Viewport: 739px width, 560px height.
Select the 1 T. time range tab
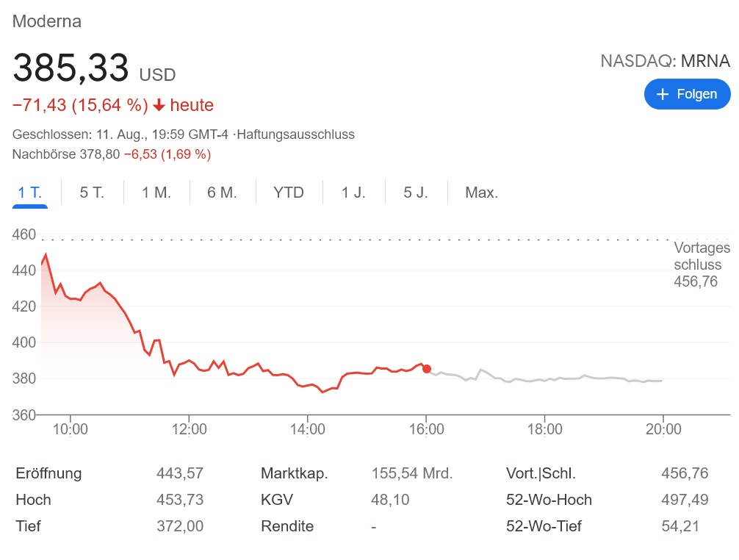point(30,193)
